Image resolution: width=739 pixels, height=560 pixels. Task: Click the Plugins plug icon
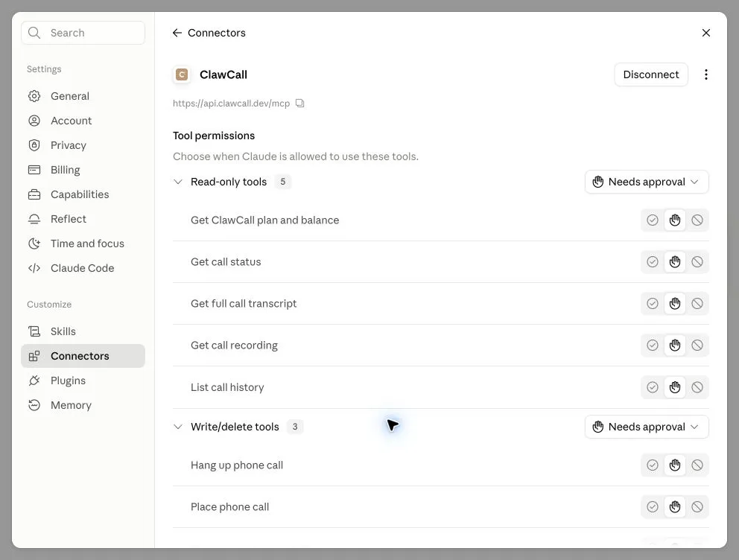coord(34,381)
